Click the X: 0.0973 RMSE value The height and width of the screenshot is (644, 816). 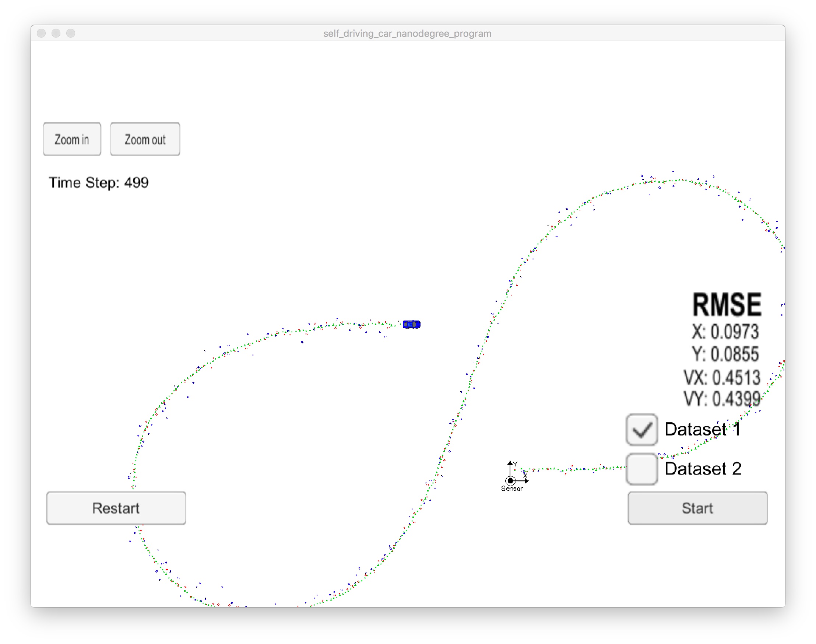click(x=725, y=332)
